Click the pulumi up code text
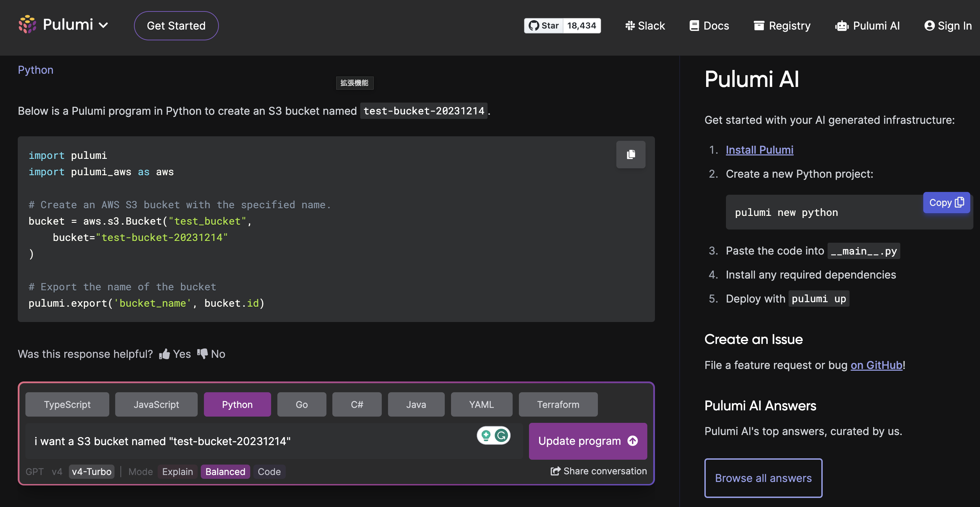This screenshot has width=980, height=507. pos(819,299)
